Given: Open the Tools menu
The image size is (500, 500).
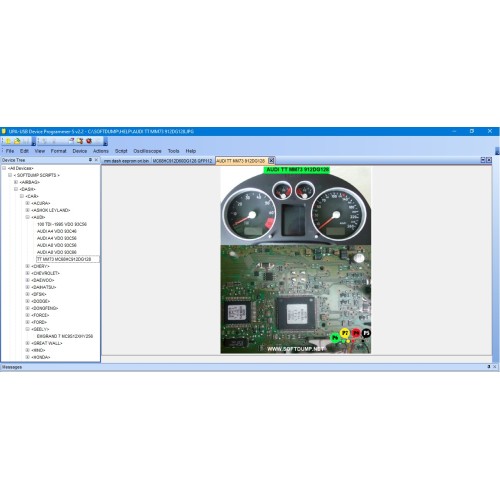Looking at the screenshot, I should pyautogui.click(x=173, y=151).
